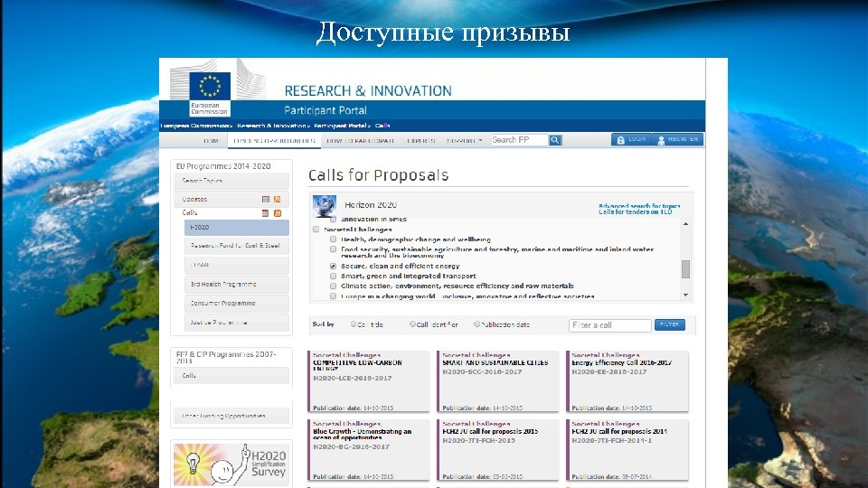Screen dimensions: 868x488
Task: Click the Horizon 2020 globe icon
Action: (325, 206)
